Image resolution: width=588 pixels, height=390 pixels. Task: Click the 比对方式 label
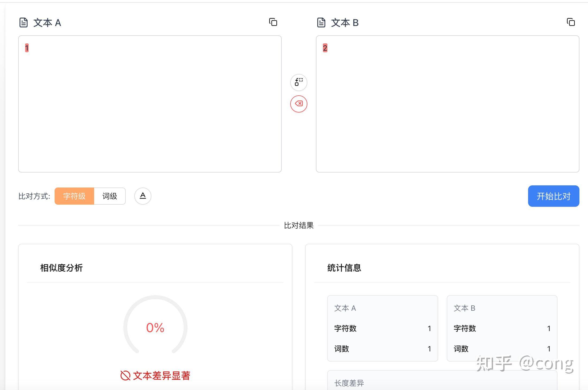coord(34,196)
